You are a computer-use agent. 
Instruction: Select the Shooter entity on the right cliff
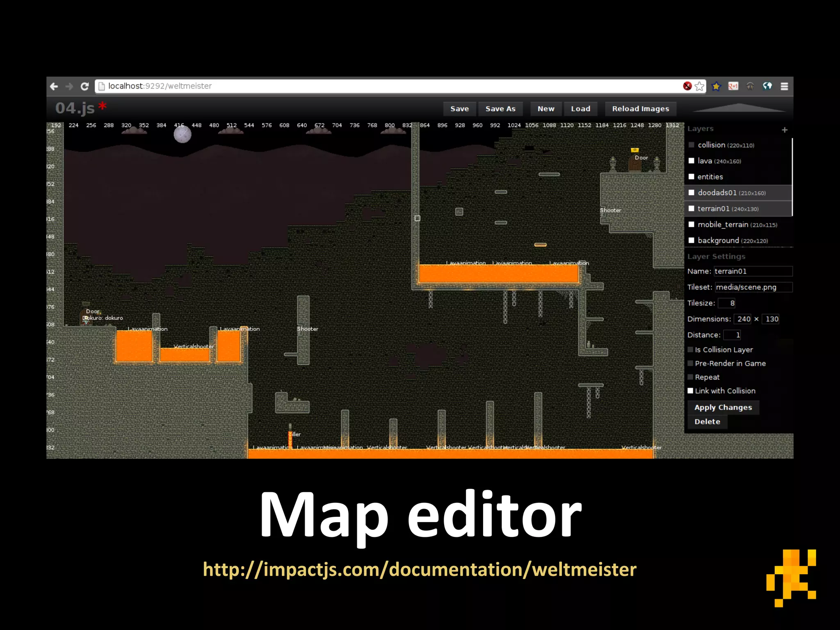(x=610, y=210)
